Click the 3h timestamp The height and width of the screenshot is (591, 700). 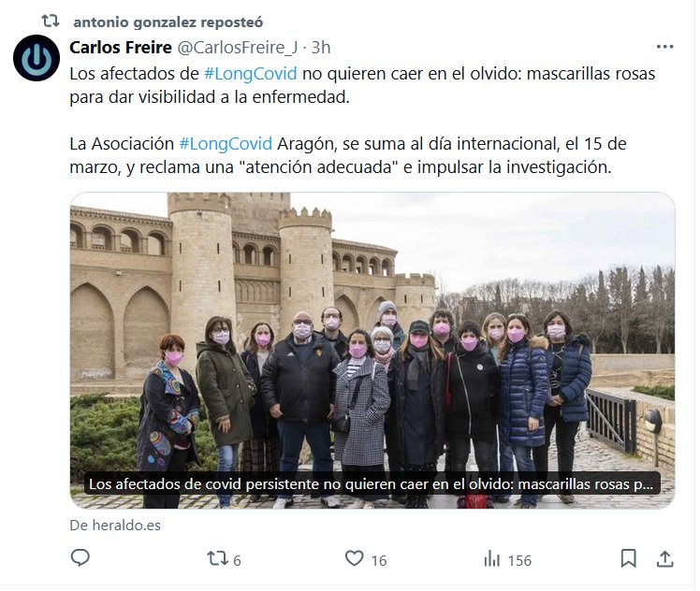point(321,48)
